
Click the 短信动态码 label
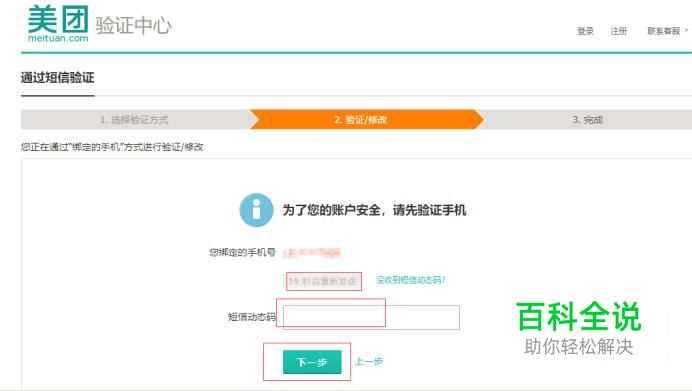click(x=252, y=317)
